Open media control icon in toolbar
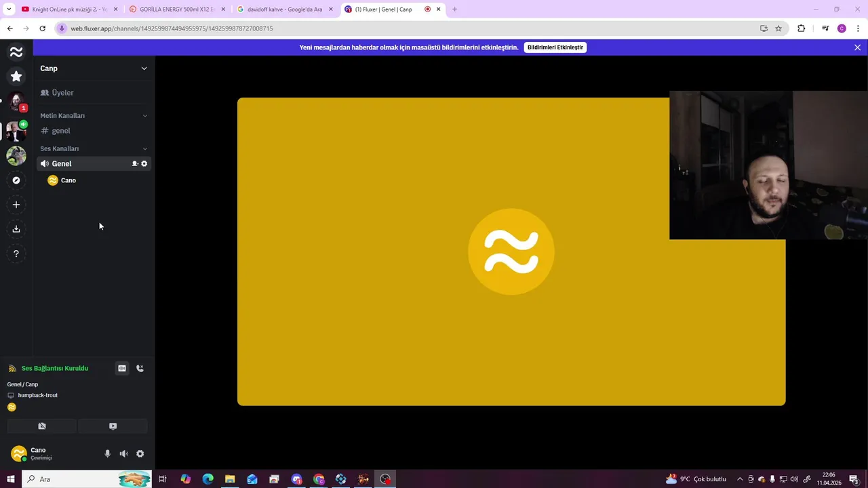Viewport: 868px width, 488px height. pyautogui.click(x=825, y=28)
